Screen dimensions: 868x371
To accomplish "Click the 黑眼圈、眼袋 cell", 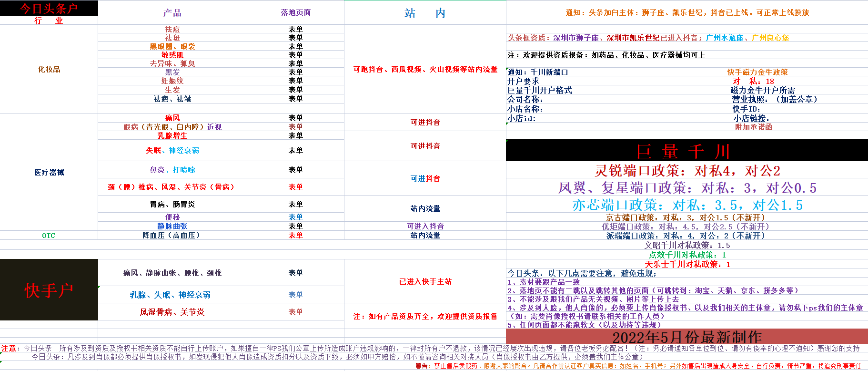I will 172,46.
